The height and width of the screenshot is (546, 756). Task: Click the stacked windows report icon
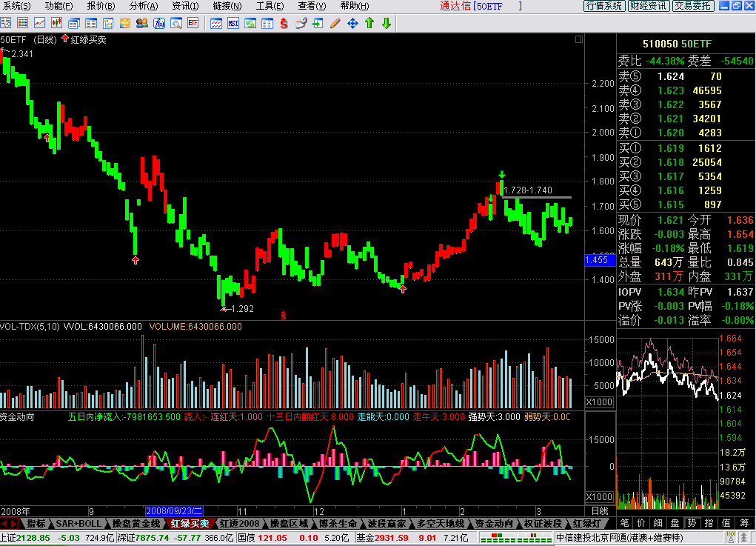click(x=74, y=23)
